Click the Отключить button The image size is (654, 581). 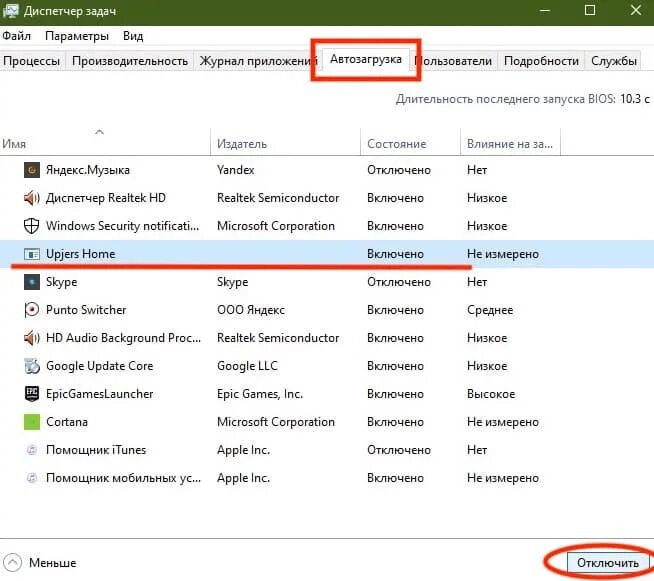(x=608, y=563)
